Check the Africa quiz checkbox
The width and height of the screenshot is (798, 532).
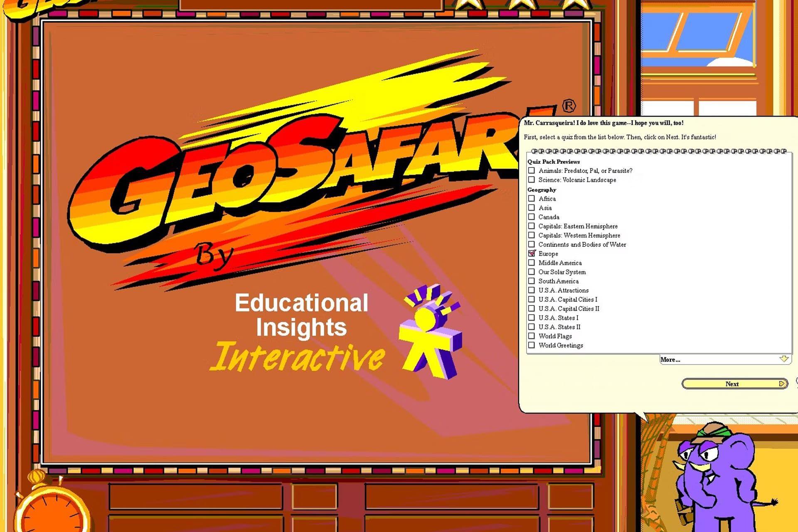click(532, 198)
